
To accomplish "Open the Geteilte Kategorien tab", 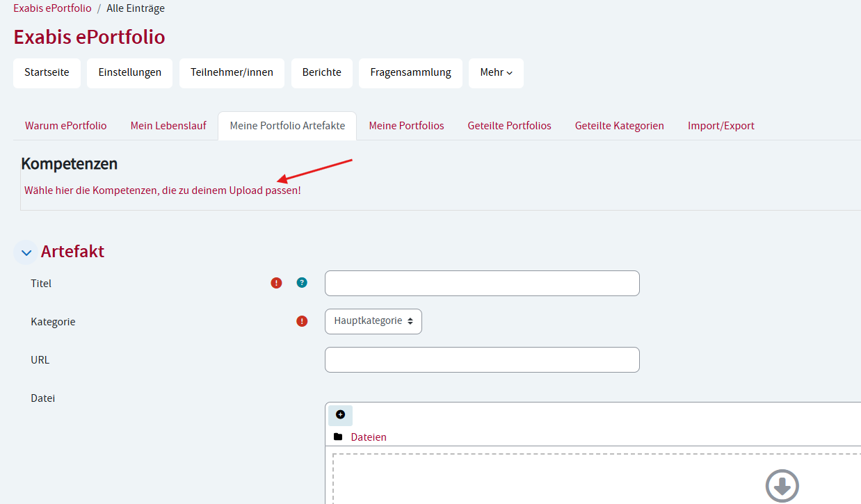I will (620, 126).
